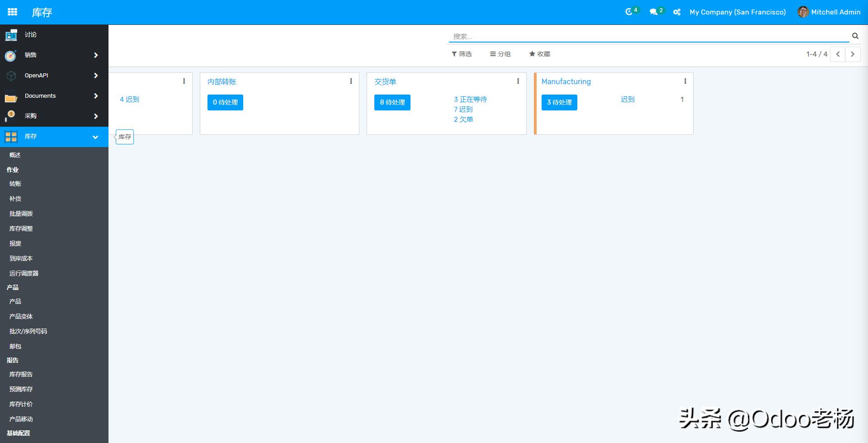Open the apps grid menu icon
Image resolution: width=868 pixels, height=443 pixels.
12,12
